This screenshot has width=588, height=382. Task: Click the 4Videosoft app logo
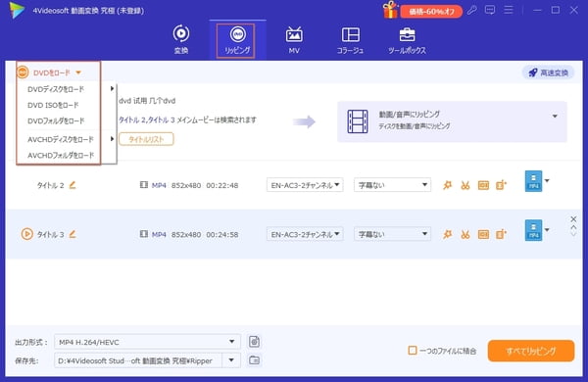(x=17, y=10)
